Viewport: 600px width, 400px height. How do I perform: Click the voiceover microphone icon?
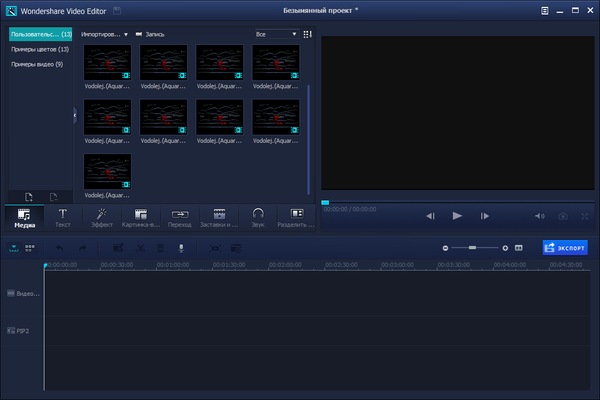pos(181,248)
